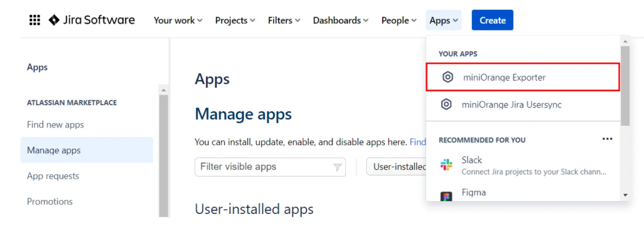Viewport: 644px width, 237px height.
Task: Click the Slack app icon
Action: (x=446, y=165)
